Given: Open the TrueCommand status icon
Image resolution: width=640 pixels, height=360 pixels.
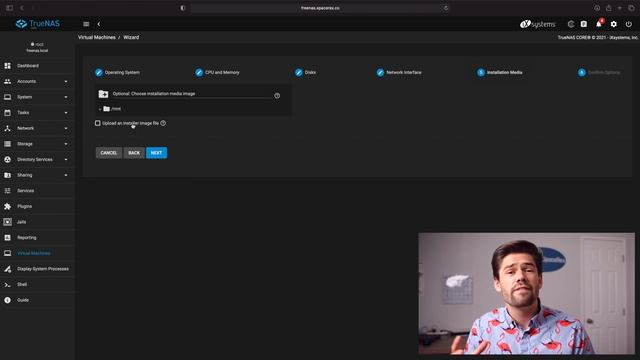Looking at the screenshot, I should pos(571,24).
